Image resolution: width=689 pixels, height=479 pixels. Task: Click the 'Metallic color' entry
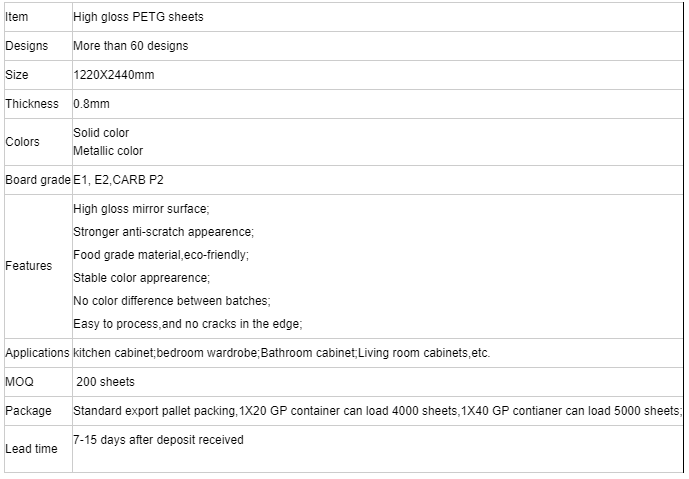(108, 151)
